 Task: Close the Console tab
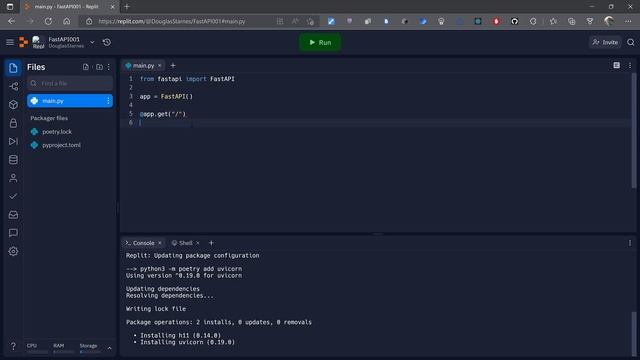pyautogui.click(x=160, y=243)
